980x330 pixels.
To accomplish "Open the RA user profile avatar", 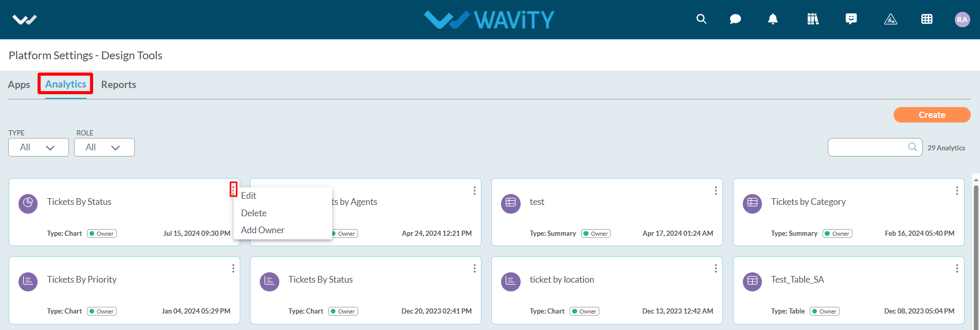I will (x=962, y=20).
